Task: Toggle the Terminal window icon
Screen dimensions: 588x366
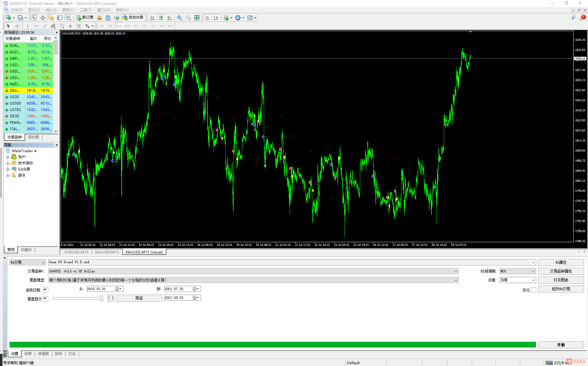Action: (x=60, y=18)
